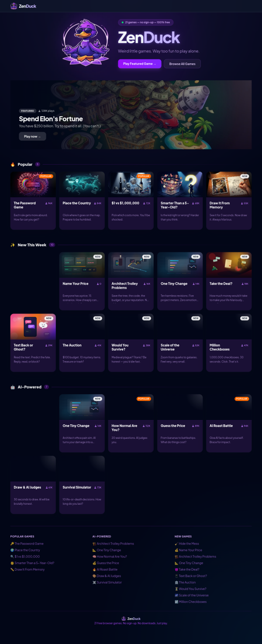The width and height of the screenshot is (262, 644).
Task: Click fire emoji beside AI Roast Battle footer link
Action: pos(94,569)
